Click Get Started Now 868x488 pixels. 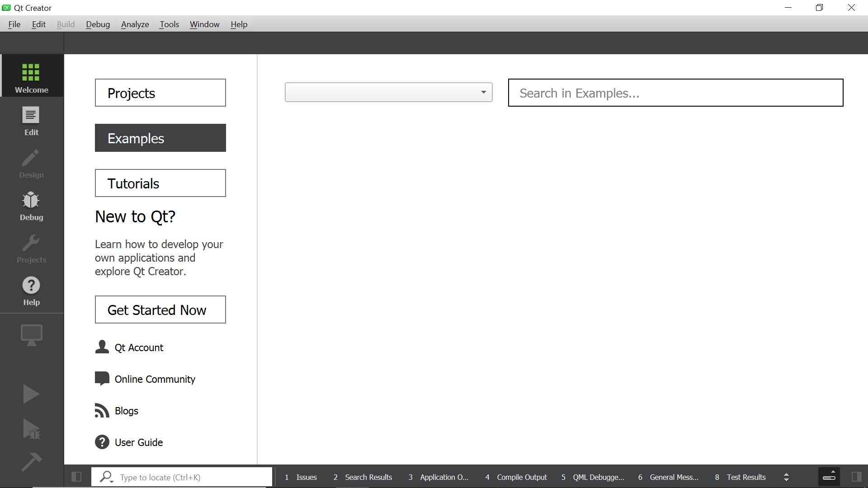point(160,310)
